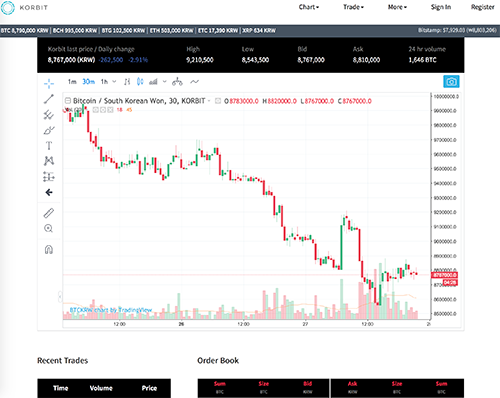
Task: Select the ruler measure tool
Action: pyautogui.click(x=49, y=213)
